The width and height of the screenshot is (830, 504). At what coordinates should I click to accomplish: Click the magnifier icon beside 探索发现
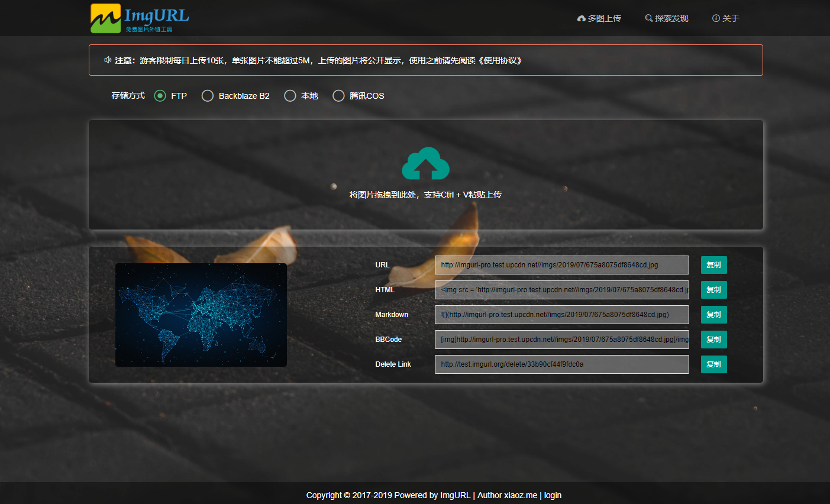coord(648,18)
